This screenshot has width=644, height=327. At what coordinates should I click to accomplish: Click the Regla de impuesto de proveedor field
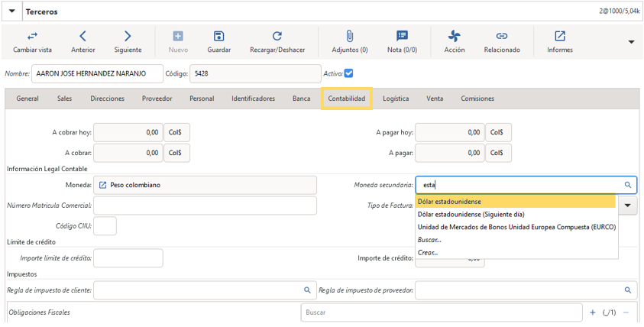526,290
